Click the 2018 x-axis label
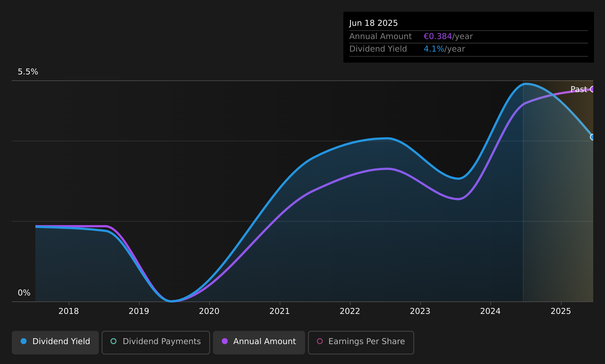The width and height of the screenshot is (605, 364). pyautogui.click(x=69, y=311)
